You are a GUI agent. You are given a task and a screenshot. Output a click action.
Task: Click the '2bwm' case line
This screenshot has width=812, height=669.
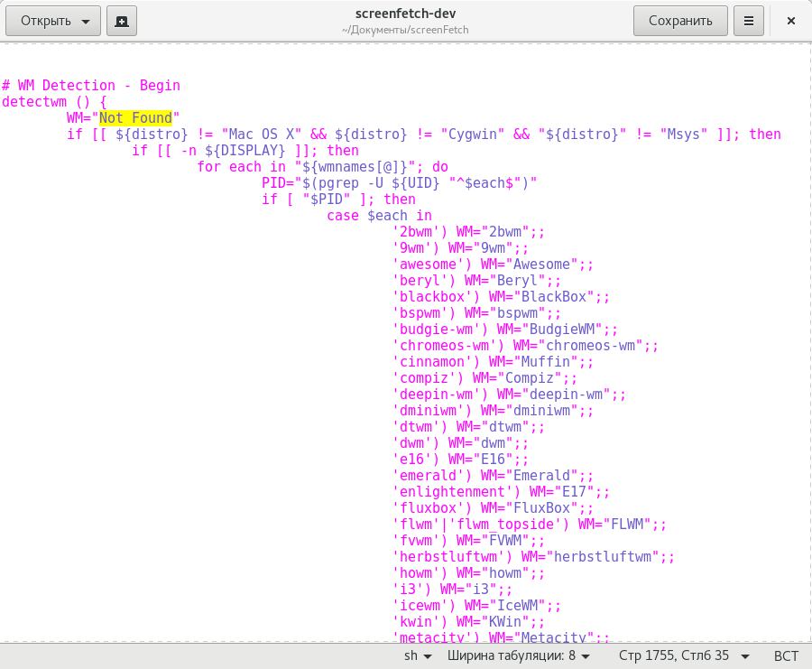(x=468, y=232)
